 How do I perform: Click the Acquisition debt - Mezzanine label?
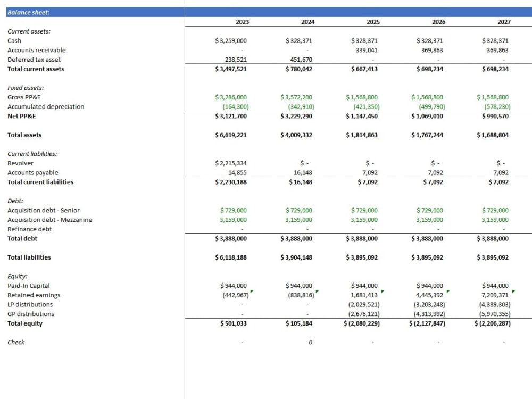49,220
